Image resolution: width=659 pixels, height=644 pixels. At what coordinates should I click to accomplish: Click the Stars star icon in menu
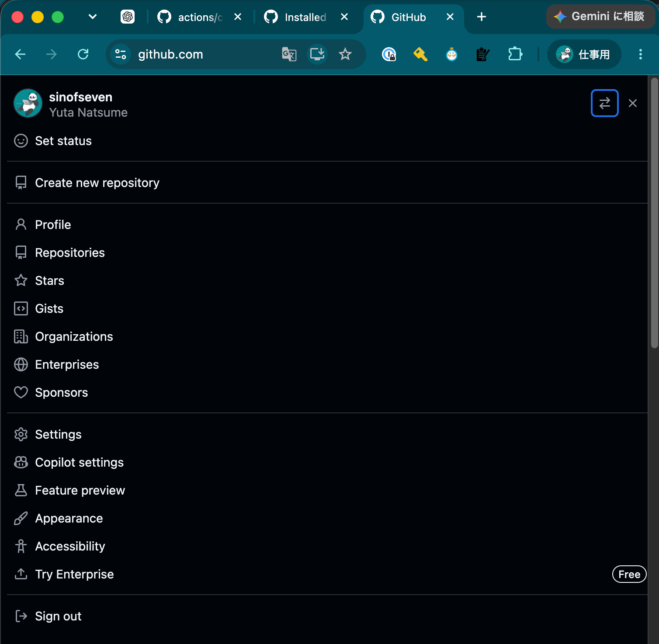coord(21,280)
